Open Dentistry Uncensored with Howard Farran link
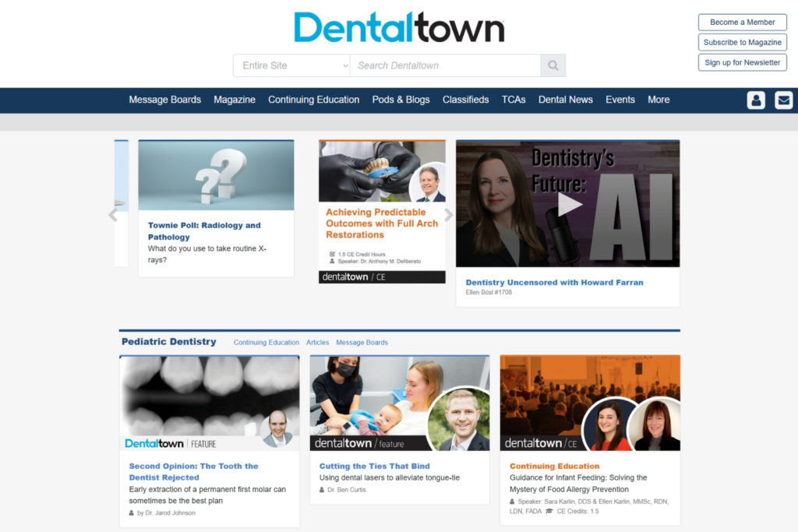The image size is (798, 532). pyautogui.click(x=554, y=282)
